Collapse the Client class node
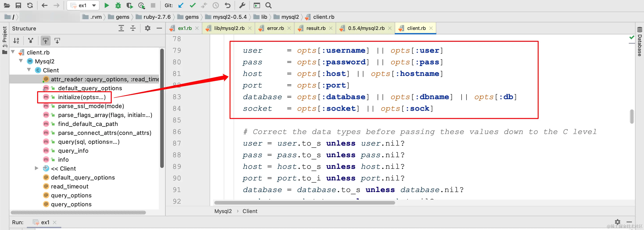The width and height of the screenshot is (644, 230). tap(29, 70)
